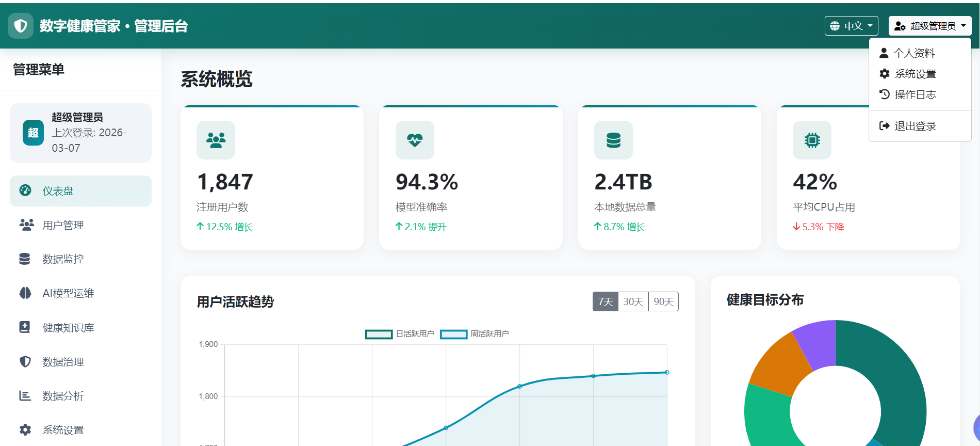Choose 系统设置 in the account dropdown menu

click(x=920, y=74)
